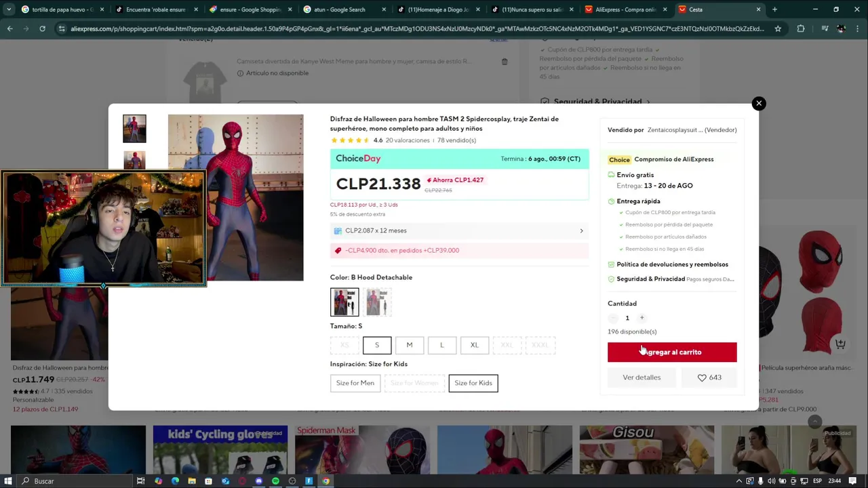This screenshot has width=868, height=488.
Task: Click the Entrega rápida check-circle icon
Action: pos(611,201)
